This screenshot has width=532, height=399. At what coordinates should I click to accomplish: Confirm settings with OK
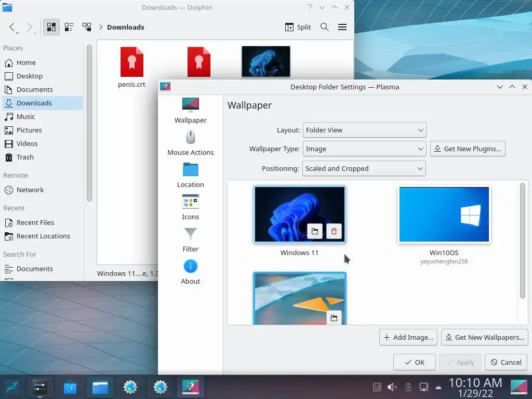pyautogui.click(x=414, y=362)
